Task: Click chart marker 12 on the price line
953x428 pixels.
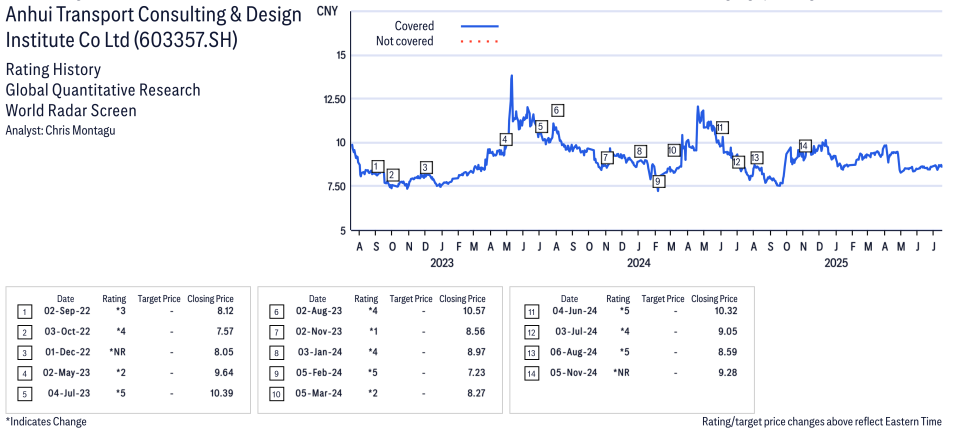Action: 737,162
